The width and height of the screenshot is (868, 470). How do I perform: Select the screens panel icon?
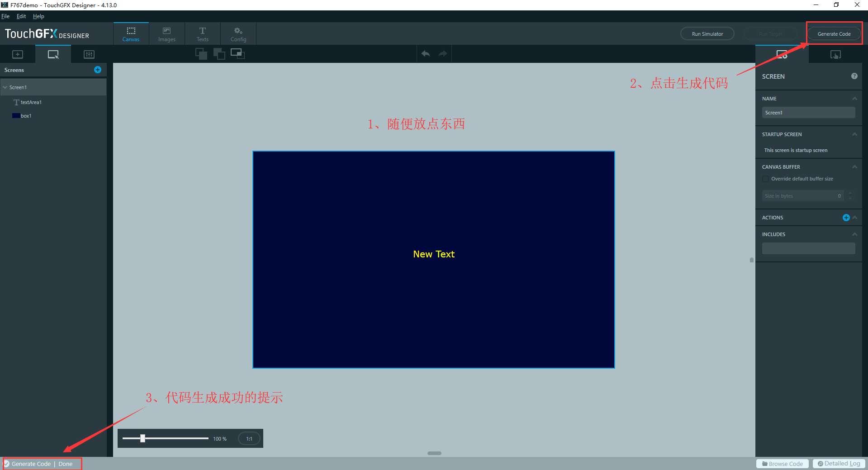pos(53,54)
